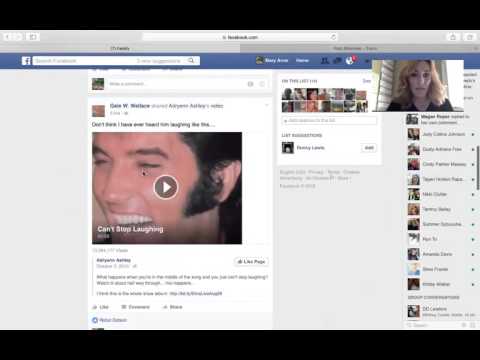Click Like under the Elvis video post
The height and width of the screenshot is (360, 480).
pyautogui.click(x=101, y=307)
